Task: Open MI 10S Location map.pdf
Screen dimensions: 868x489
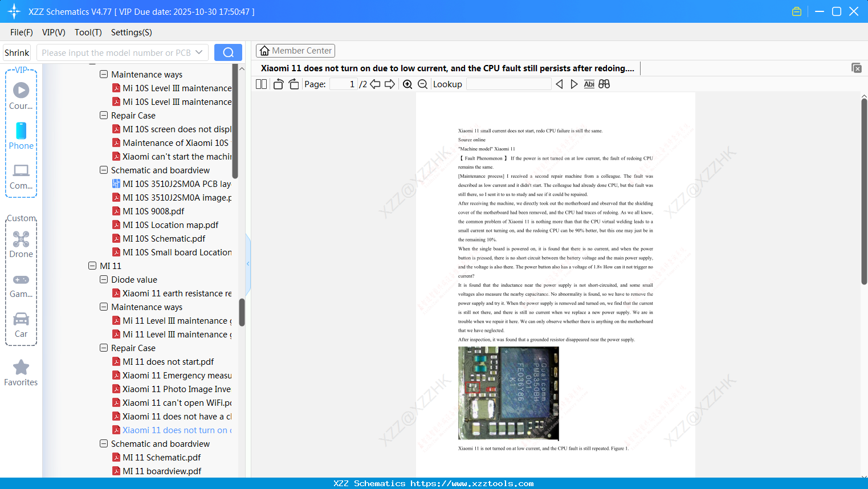Action: coord(165,225)
